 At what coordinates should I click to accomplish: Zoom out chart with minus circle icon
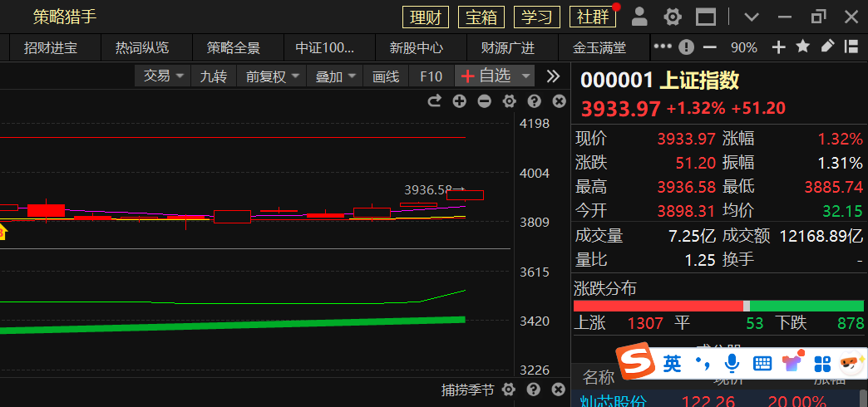coord(484,101)
